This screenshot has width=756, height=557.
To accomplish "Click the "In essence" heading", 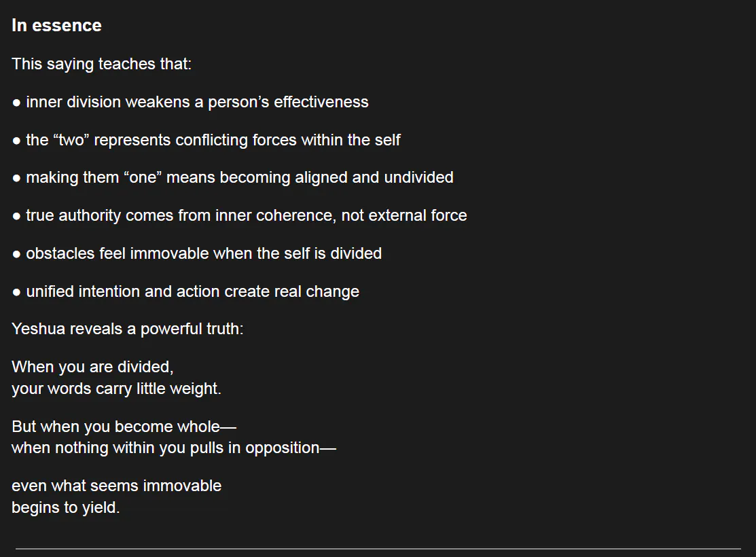I will tap(56, 26).
